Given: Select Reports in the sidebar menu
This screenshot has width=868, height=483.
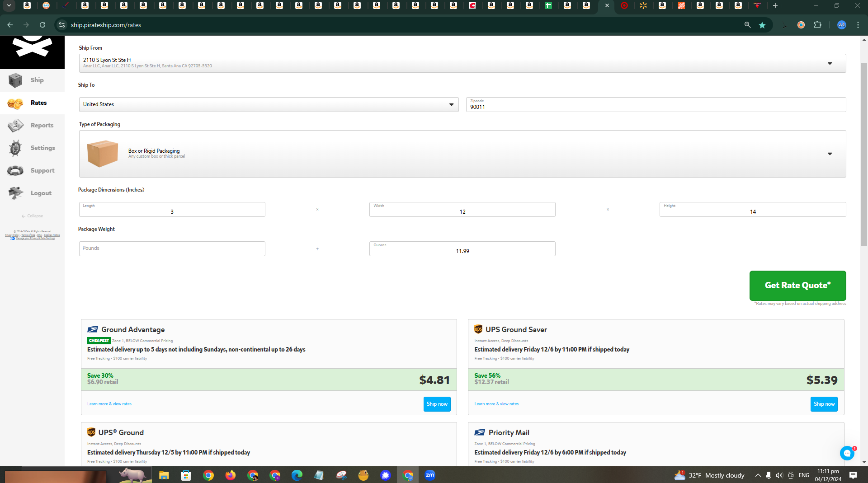Looking at the screenshot, I should click(42, 126).
